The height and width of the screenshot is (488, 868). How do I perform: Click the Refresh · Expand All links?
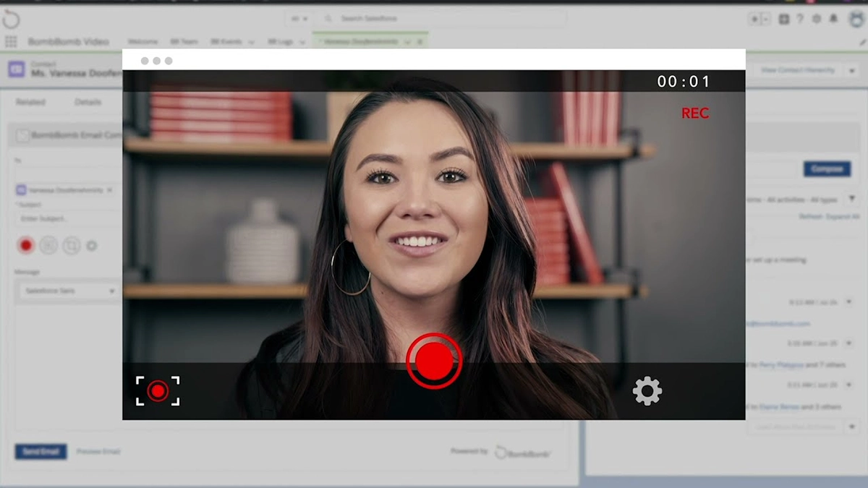click(828, 217)
